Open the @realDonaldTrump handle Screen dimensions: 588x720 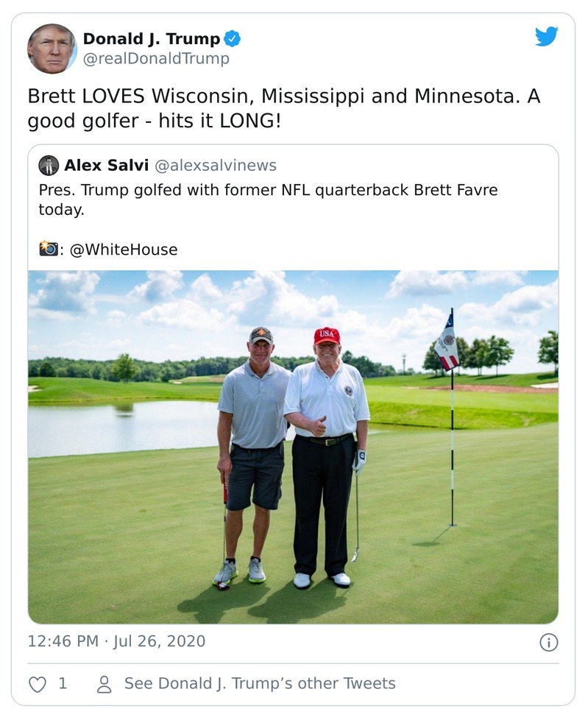[156, 59]
